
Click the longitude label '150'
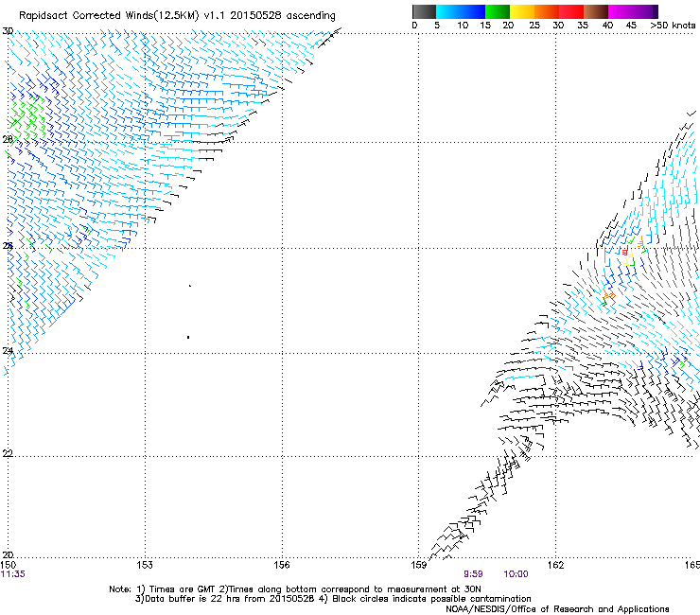(x=9, y=565)
